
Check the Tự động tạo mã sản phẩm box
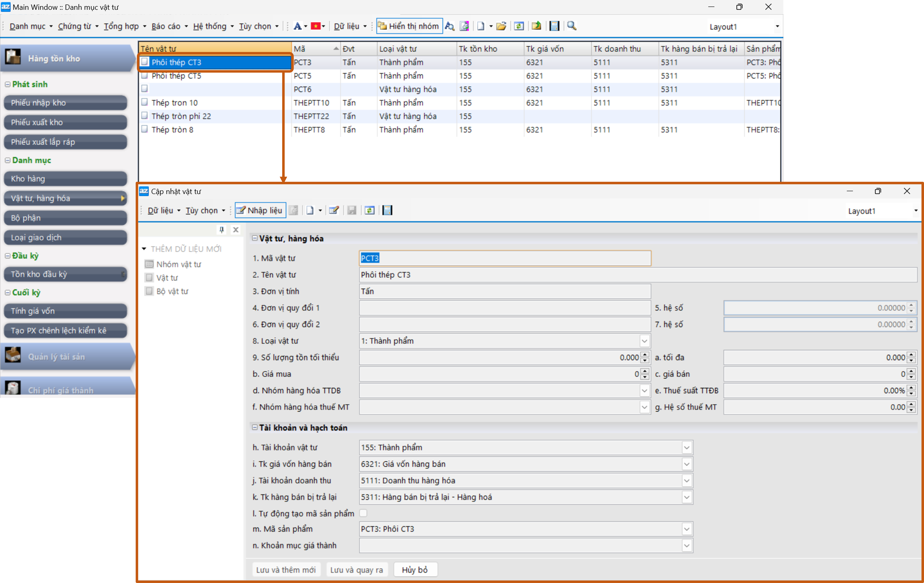coord(363,513)
